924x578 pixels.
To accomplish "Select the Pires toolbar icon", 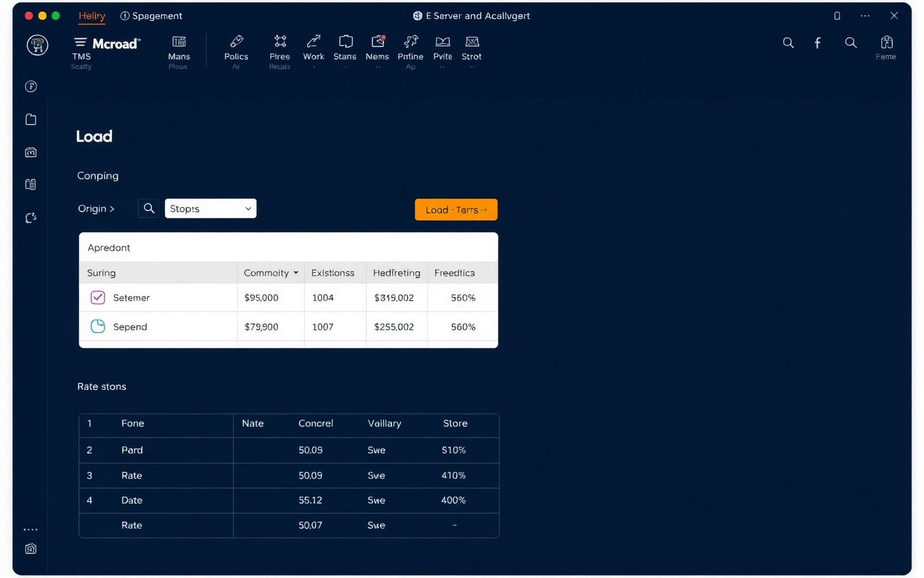I will [x=280, y=42].
